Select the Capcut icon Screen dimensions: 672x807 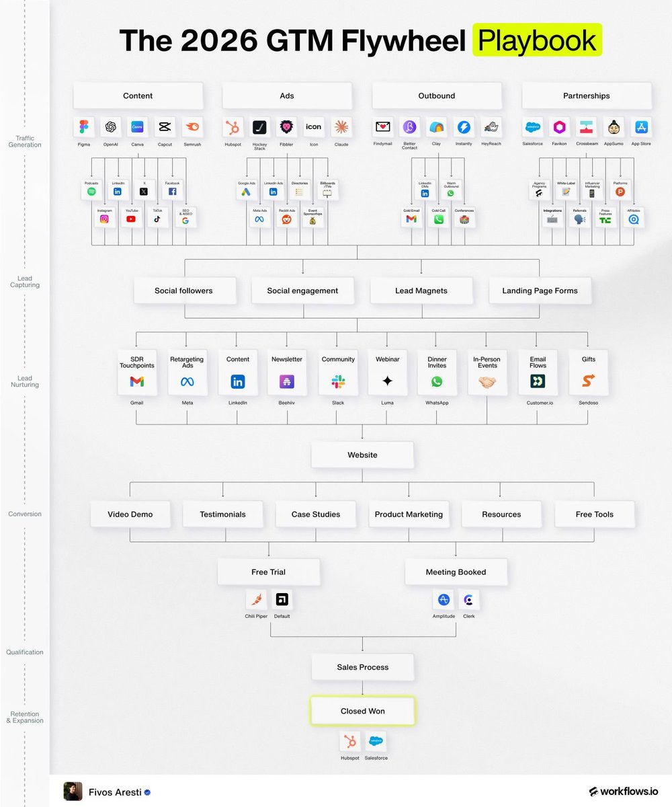point(165,127)
